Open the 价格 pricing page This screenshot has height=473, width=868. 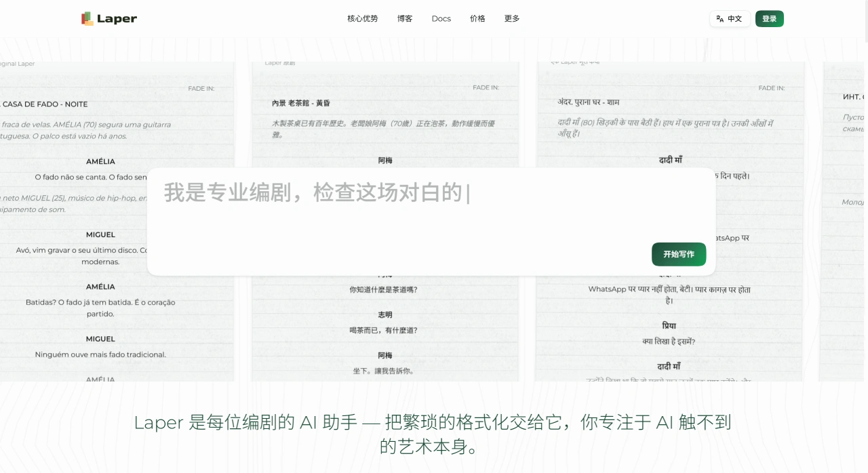[477, 18]
